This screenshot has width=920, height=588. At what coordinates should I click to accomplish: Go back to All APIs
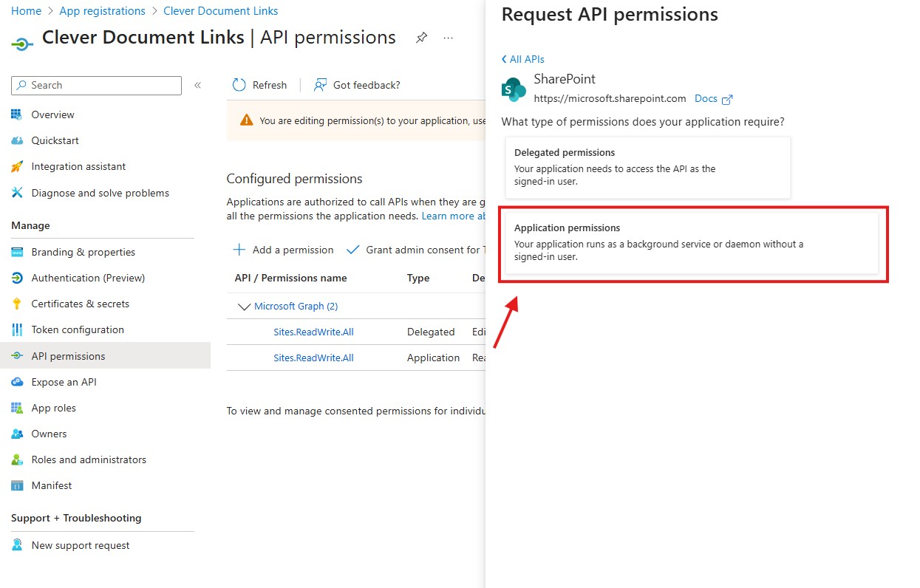522,59
